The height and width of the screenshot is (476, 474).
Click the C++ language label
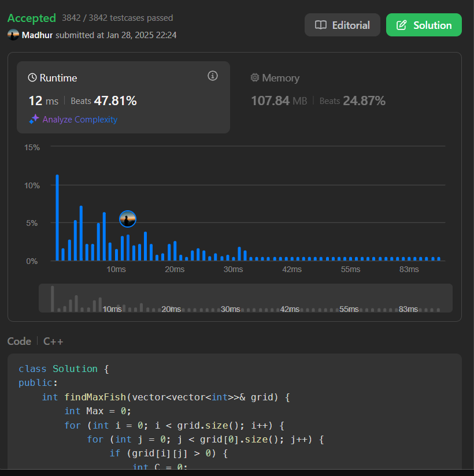[x=53, y=341]
